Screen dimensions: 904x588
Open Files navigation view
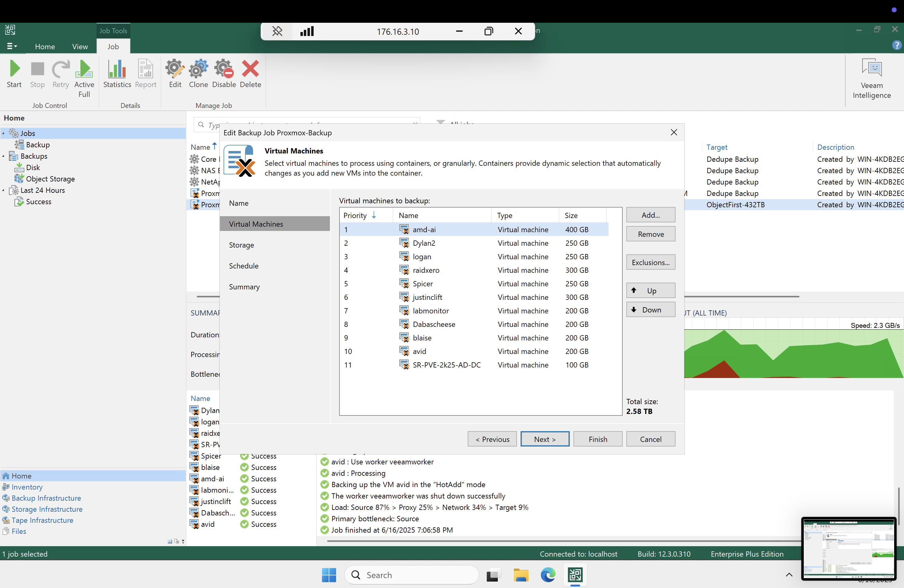click(14, 531)
